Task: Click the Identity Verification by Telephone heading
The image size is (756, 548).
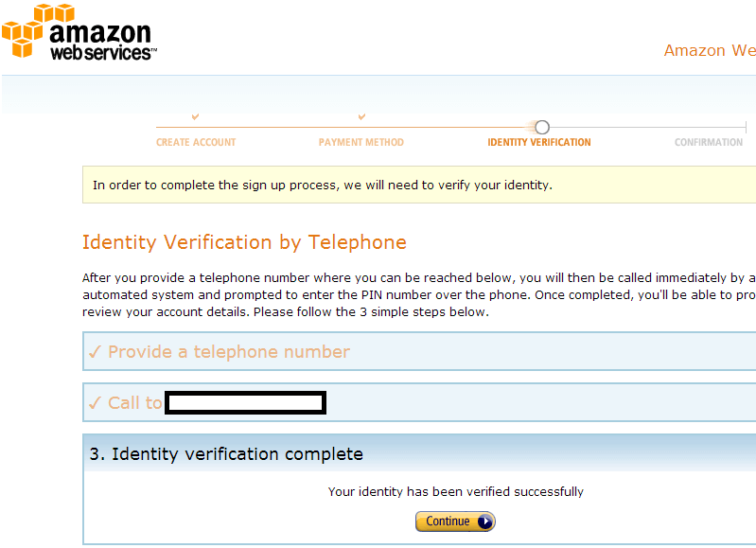Action: pos(244,242)
